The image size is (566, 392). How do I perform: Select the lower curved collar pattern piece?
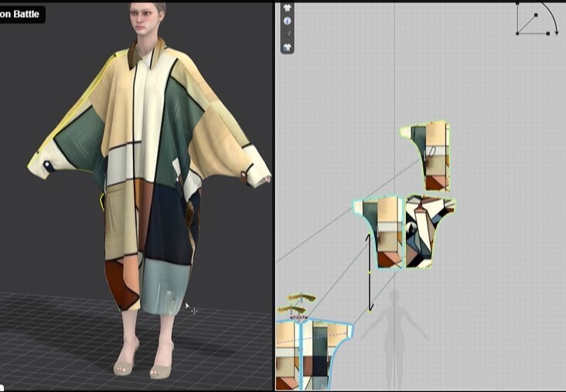click(x=292, y=309)
